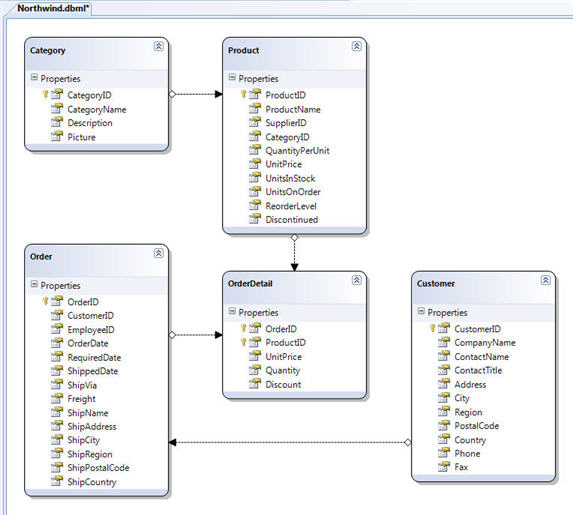Collapse Properties section in Order entity

point(34,284)
